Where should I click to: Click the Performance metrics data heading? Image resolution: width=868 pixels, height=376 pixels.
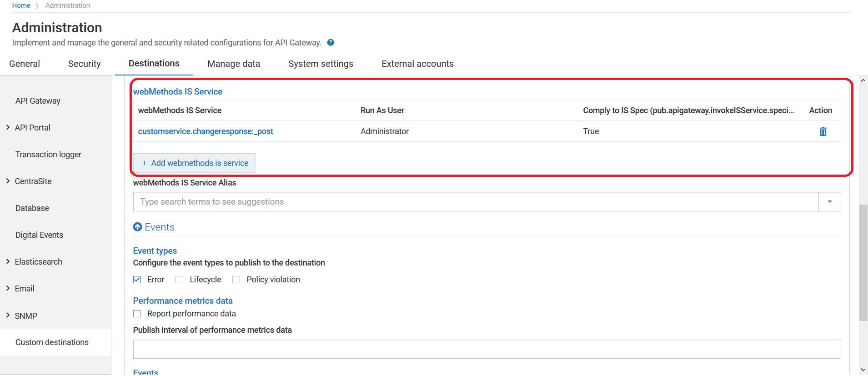click(x=183, y=301)
